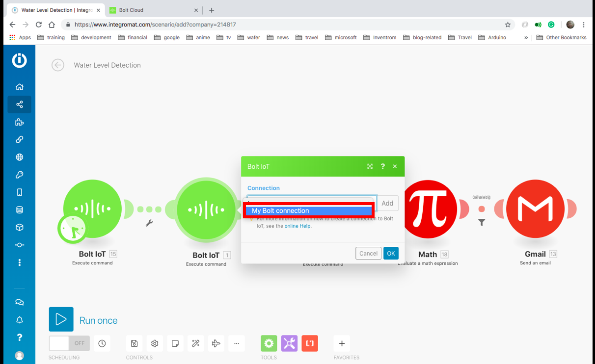The width and height of the screenshot is (595, 364).
Task: Open Data stores with the database sidebar icon
Action: tap(19, 209)
